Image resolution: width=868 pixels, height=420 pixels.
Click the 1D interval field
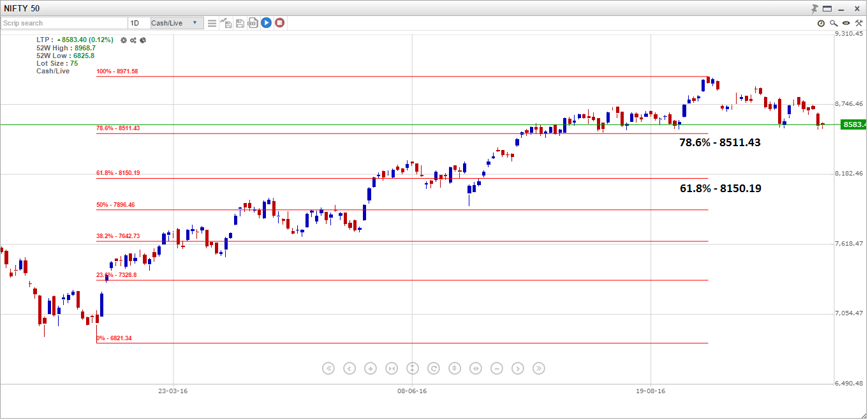click(x=139, y=23)
